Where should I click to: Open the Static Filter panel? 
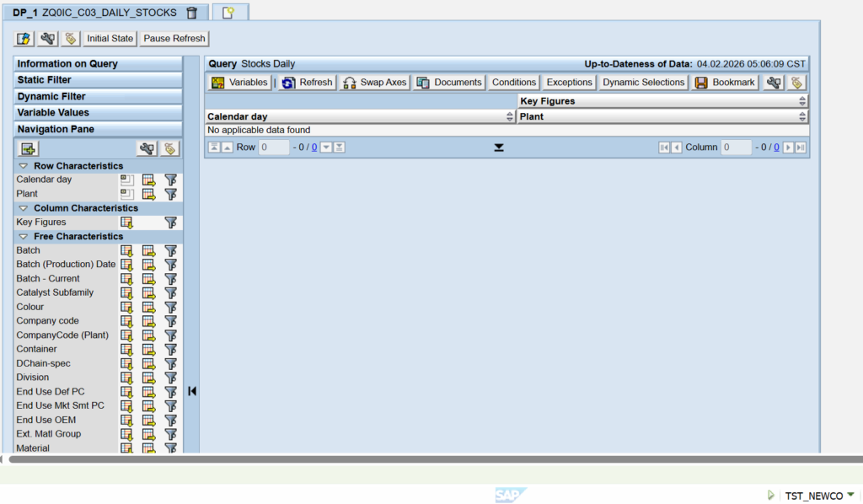point(98,80)
